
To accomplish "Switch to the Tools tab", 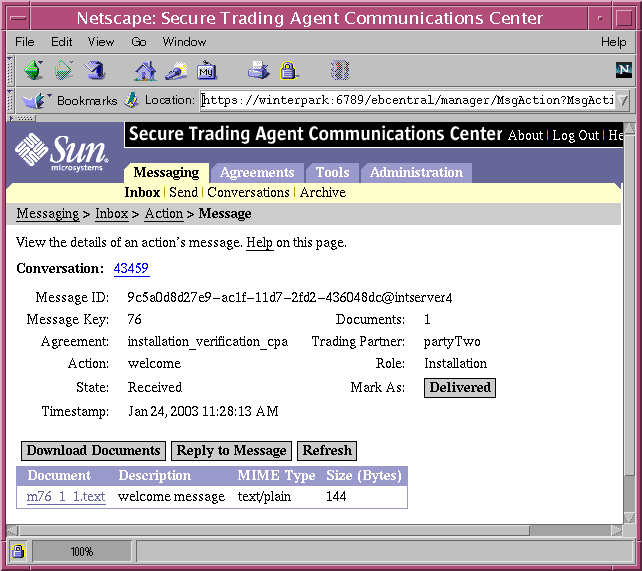I will point(332,172).
